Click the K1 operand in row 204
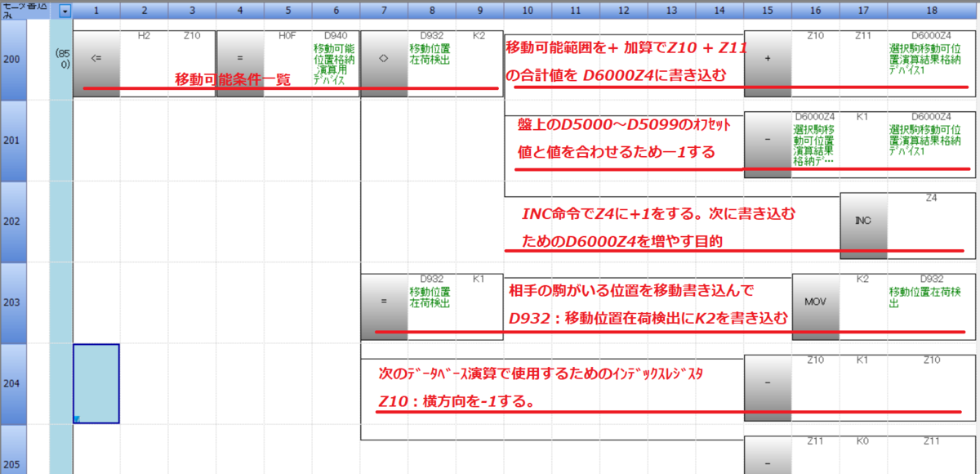Image resolution: width=980 pixels, height=474 pixels. (x=863, y=360)
